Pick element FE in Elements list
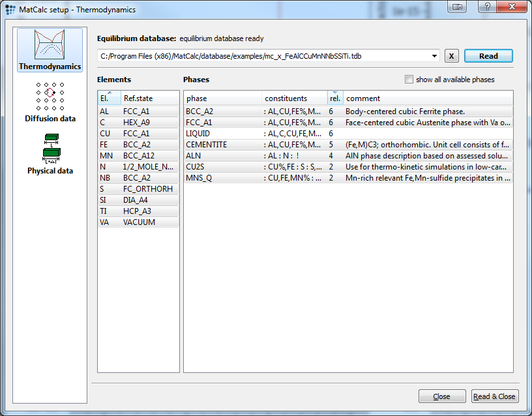This screenshot has height=416, width=532. (x=104, y=144)
